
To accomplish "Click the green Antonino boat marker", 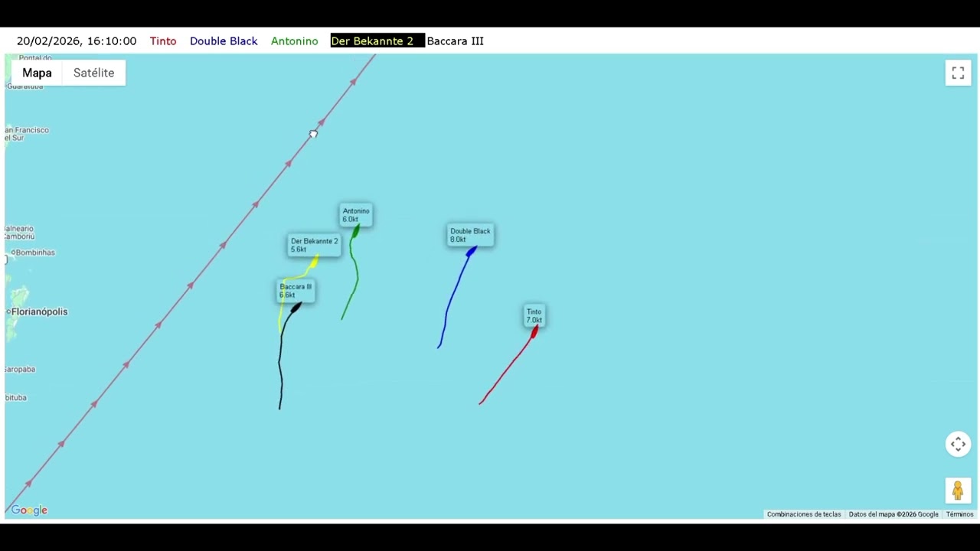I will (355, 230).
